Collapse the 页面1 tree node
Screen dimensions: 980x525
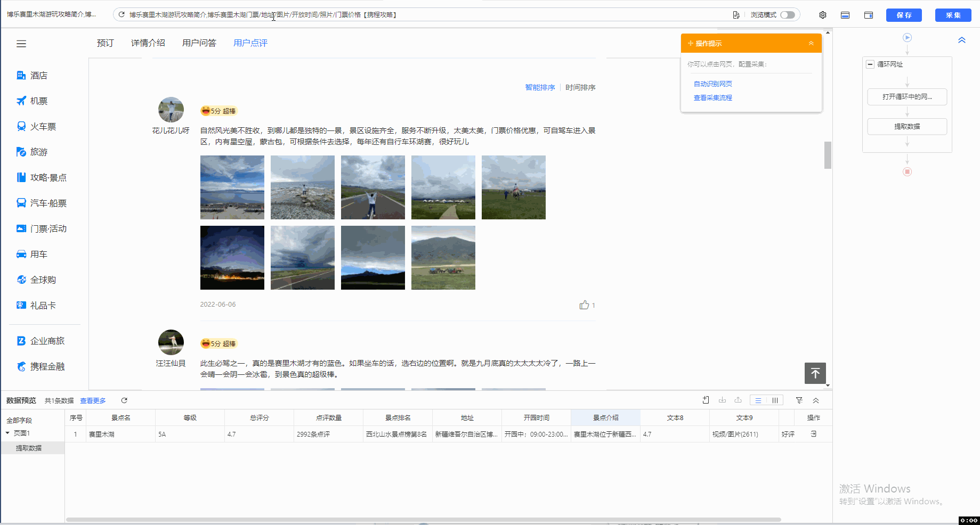tap(7, 433)
